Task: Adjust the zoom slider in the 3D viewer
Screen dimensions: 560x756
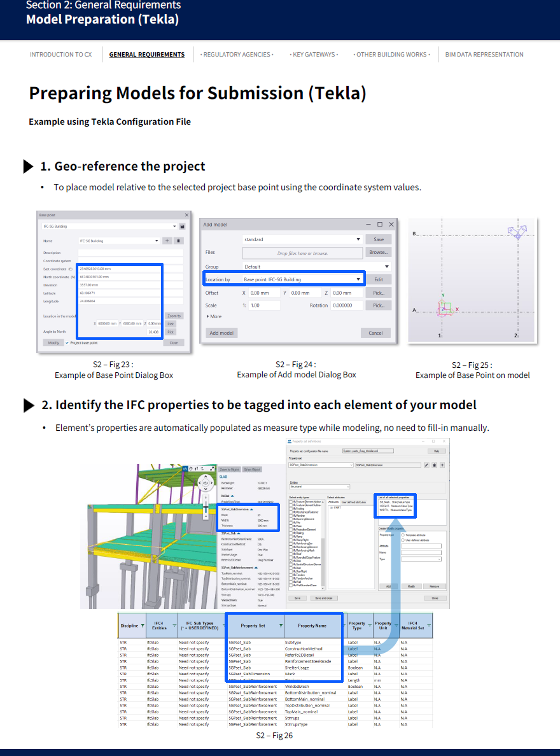Action: [x=206, y=507]
